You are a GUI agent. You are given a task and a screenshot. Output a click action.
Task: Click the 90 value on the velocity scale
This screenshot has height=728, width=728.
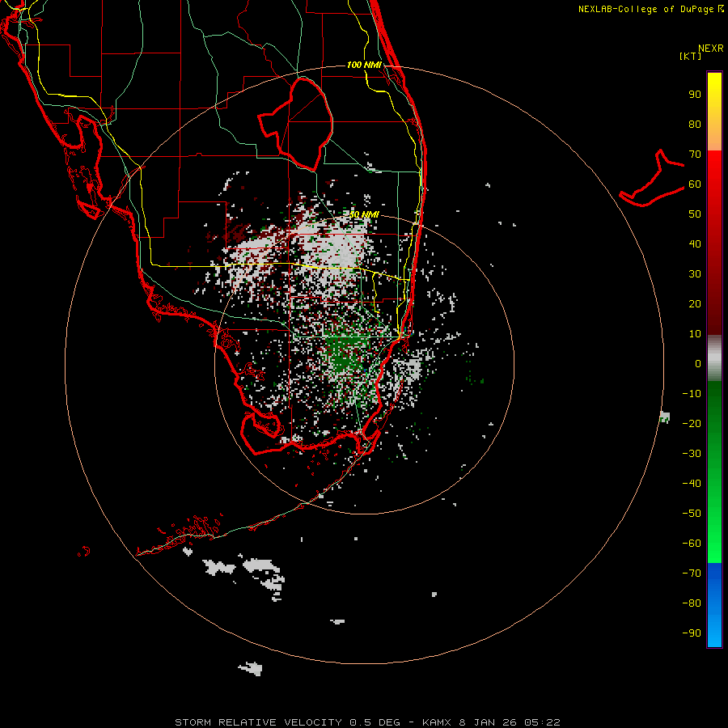695,95
